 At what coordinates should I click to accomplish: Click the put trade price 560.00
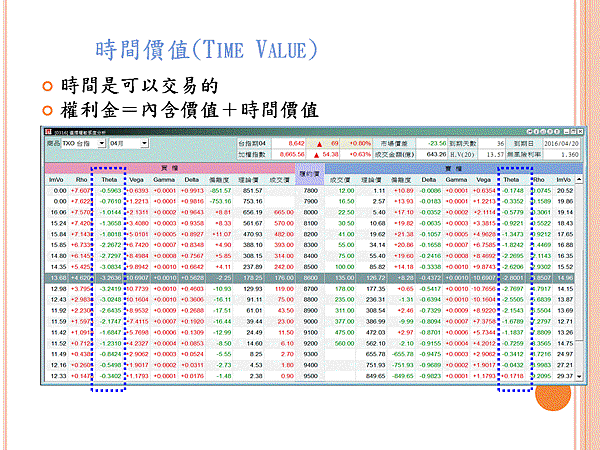click(344, 344)
